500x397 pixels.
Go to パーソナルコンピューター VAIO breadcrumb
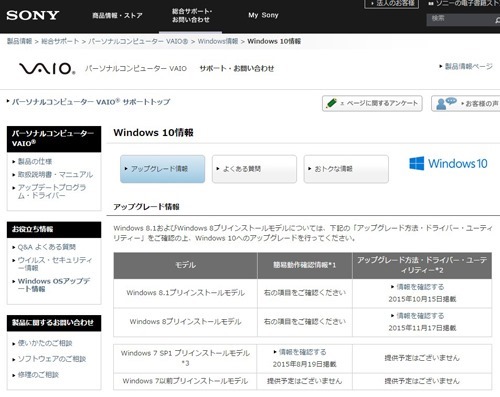(x=138, y=41)
